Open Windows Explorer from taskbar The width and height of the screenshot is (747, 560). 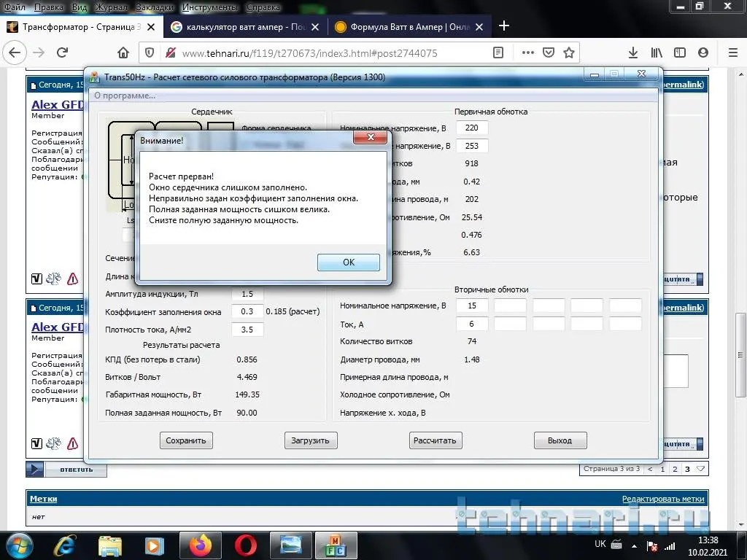tap(110, 545)
